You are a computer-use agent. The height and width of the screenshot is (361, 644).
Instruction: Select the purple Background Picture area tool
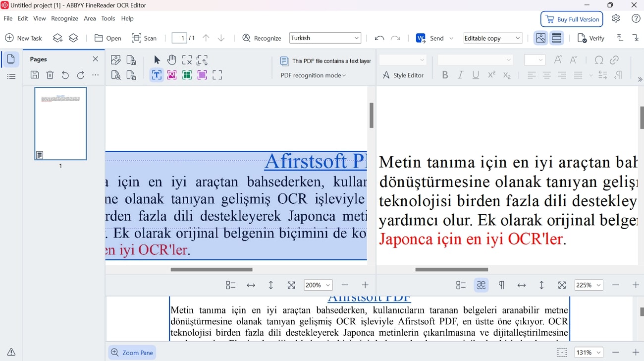(x=202, y=75)
